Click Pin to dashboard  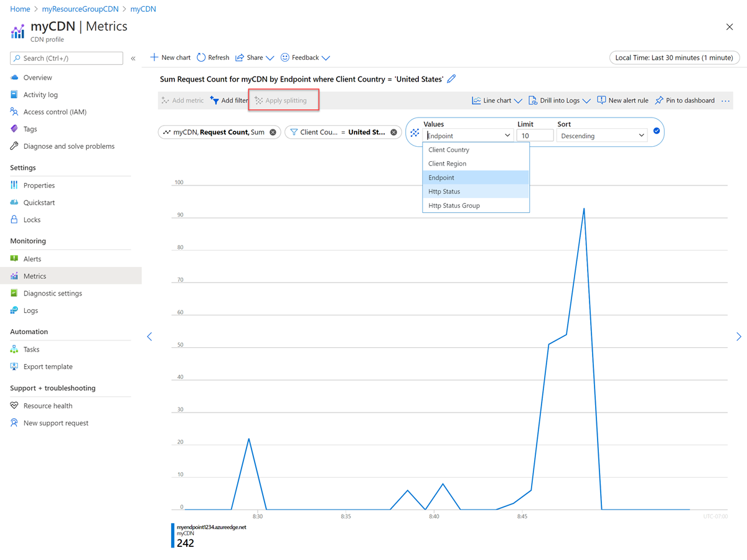pyautogui.click(x=685, y=101)
